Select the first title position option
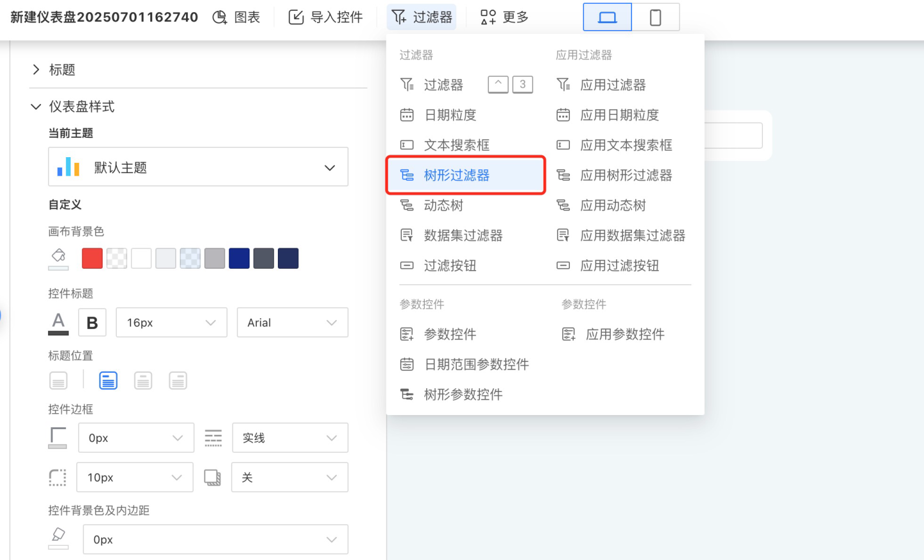The width and height of the screenshot is (924, 560). click(58, 381)
